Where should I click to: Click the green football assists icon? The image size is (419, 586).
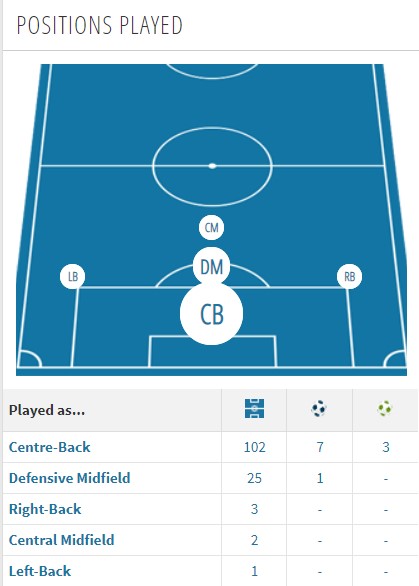pyautogui.click(x=385, y=408)
